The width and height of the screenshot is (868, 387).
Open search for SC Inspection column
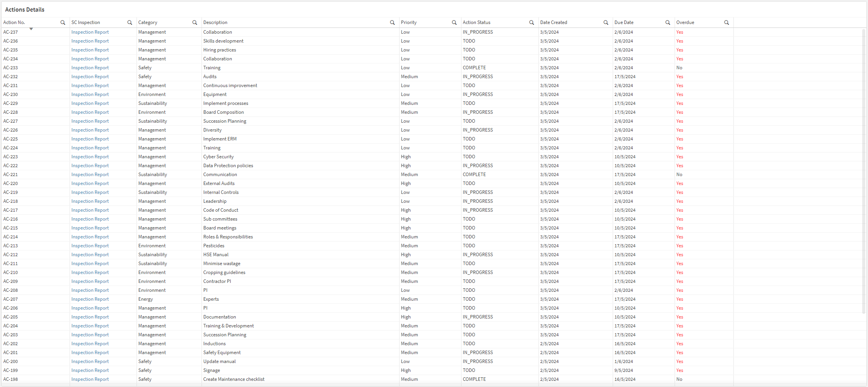130,22
